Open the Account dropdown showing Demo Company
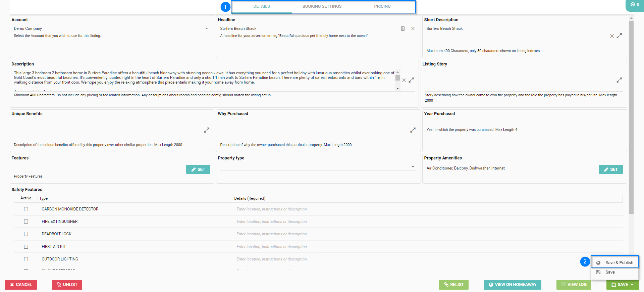This screenshot has height=292, width=644. pyautogui.click(x=206, y=29)
